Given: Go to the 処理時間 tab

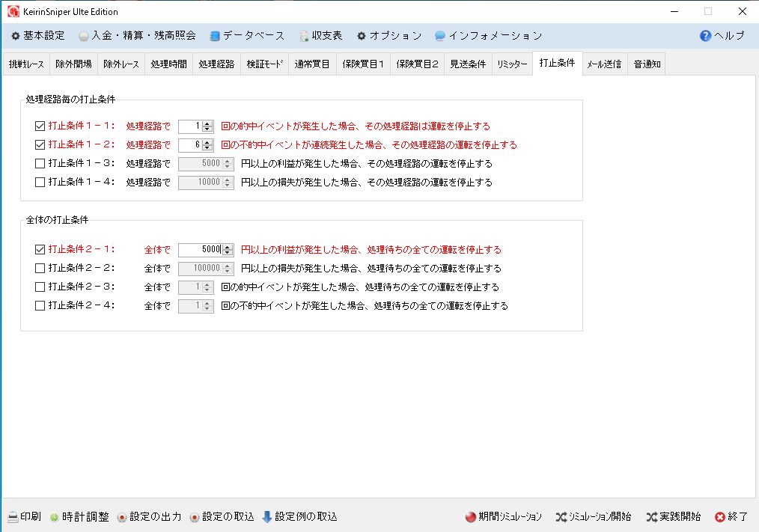Looking at the screenshot, I should pos(169,64).
